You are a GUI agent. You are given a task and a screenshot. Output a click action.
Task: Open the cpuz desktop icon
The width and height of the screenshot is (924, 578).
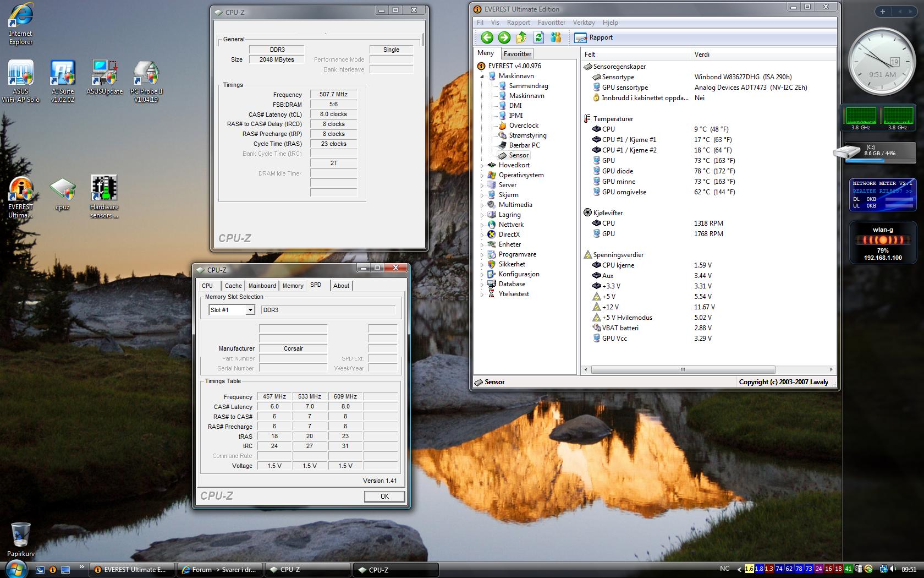pos(62,194)
